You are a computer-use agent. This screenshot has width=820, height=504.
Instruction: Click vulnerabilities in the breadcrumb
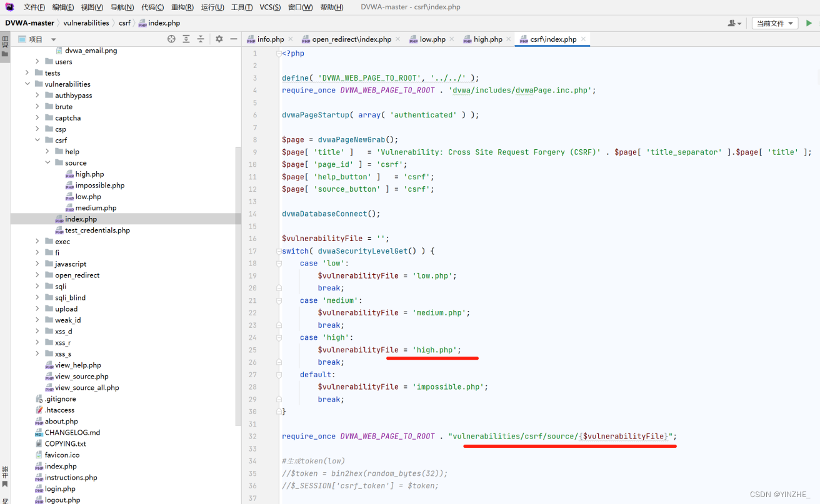click(x=86, y=23)
